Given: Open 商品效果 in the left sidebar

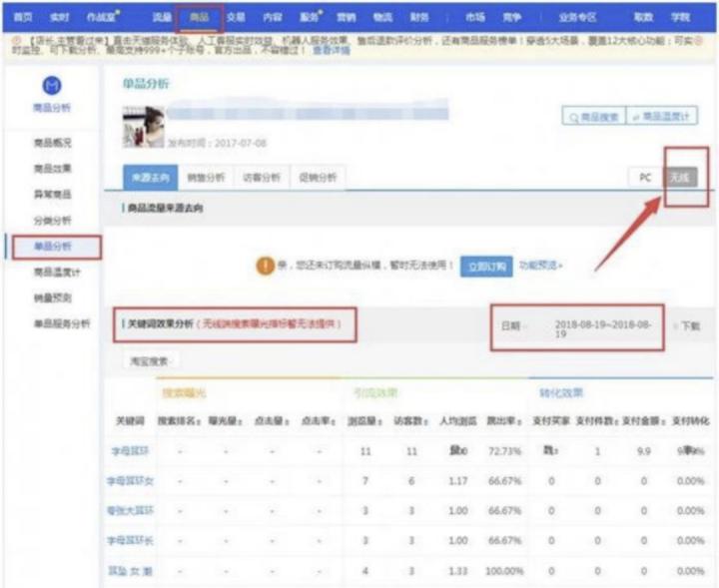Looking at the screenshot, I should click(53, 168).
